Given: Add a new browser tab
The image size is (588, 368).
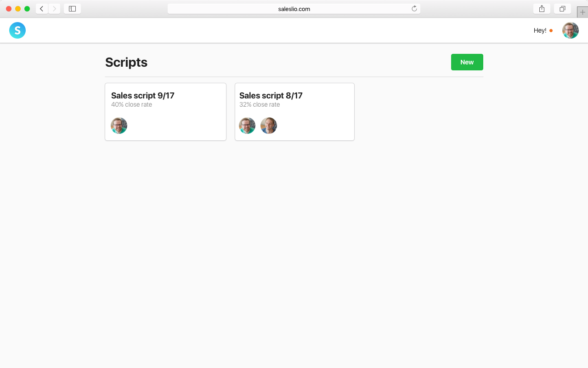Looking at the screenshot, I should [x=582, y=12].
